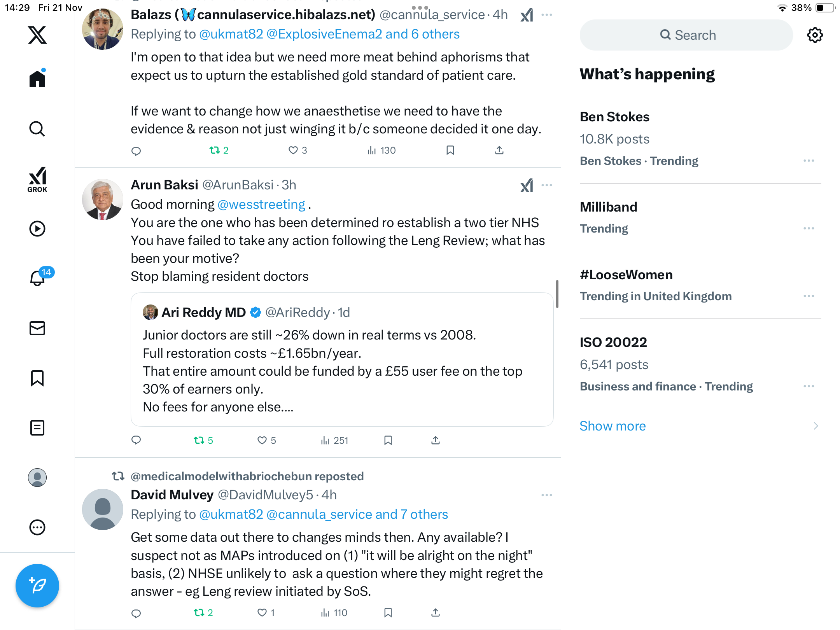The image size is (840, 630).
Task: Open the Lists sidebar icon
Action: click(37, 428)
